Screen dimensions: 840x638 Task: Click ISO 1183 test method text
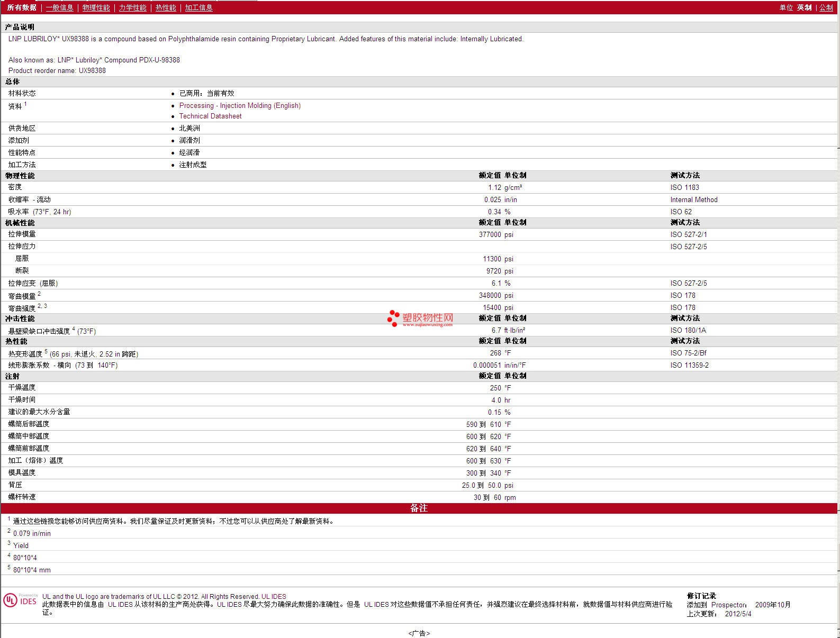tap(684, 187)
